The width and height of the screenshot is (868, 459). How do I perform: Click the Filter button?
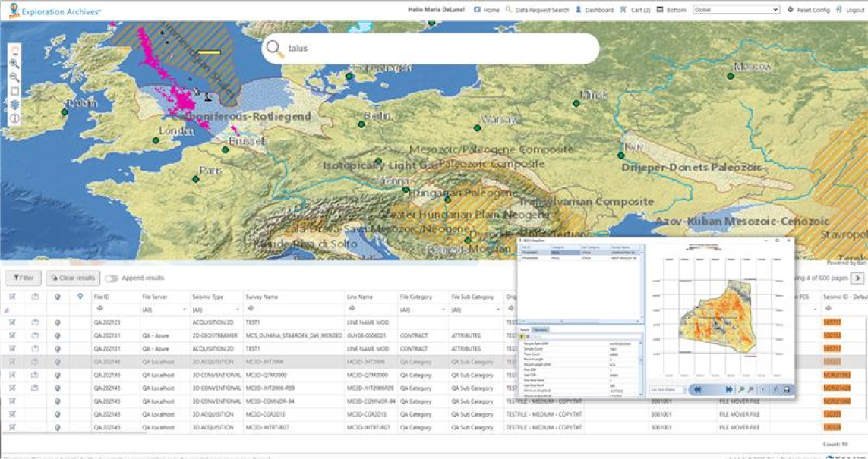[x=23, y=278]
